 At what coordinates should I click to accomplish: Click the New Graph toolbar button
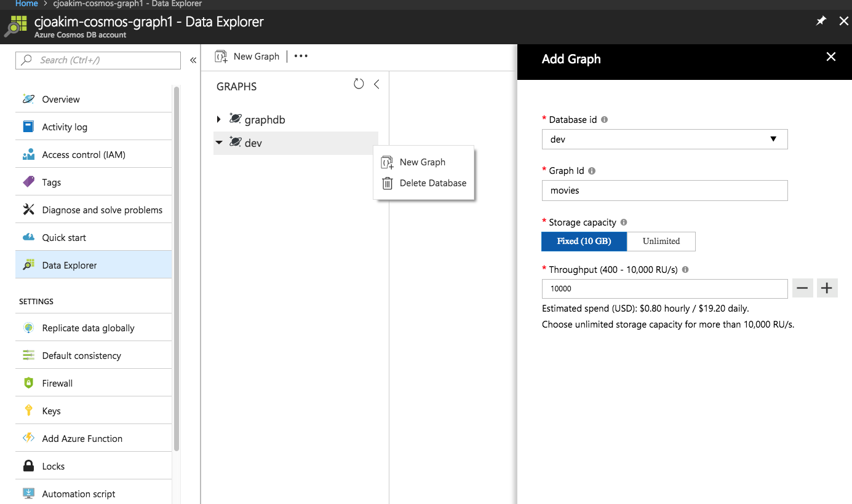coord(247,57)
